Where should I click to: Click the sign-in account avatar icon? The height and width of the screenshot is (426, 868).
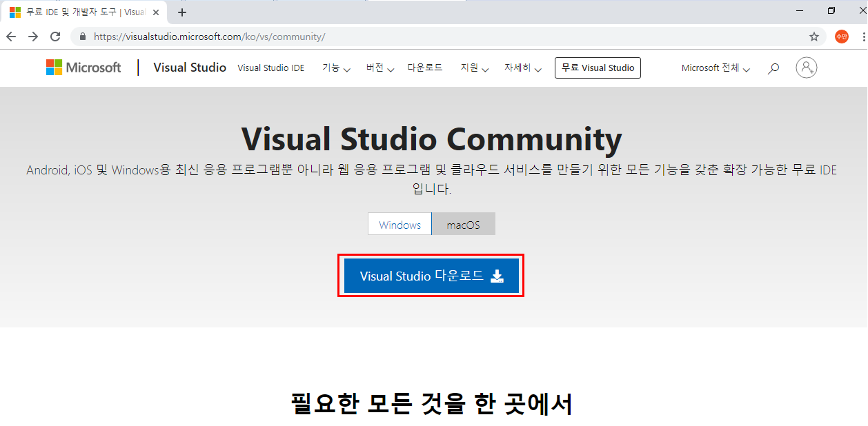click(806, 68)
